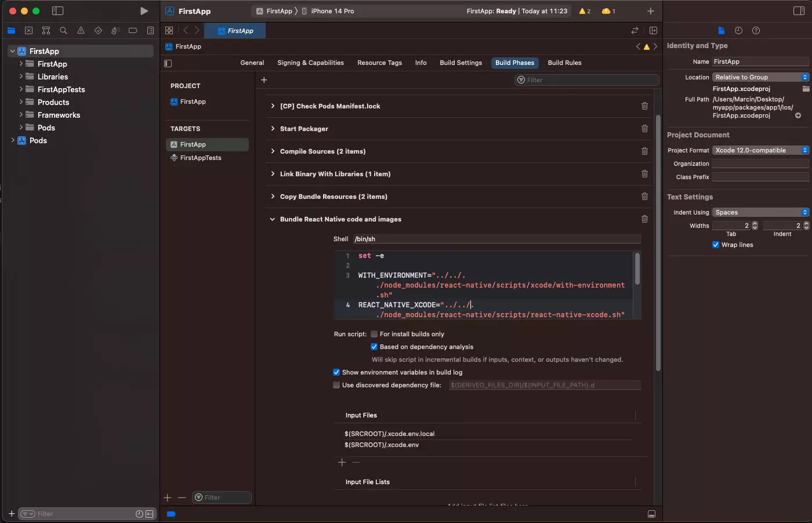Show the Quick Help inspector icon
The image size is (812, 523).
point(756,31)
